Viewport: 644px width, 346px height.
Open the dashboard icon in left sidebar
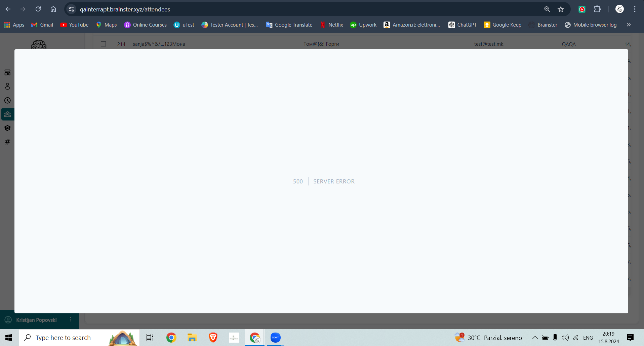(x=7, y=73)
